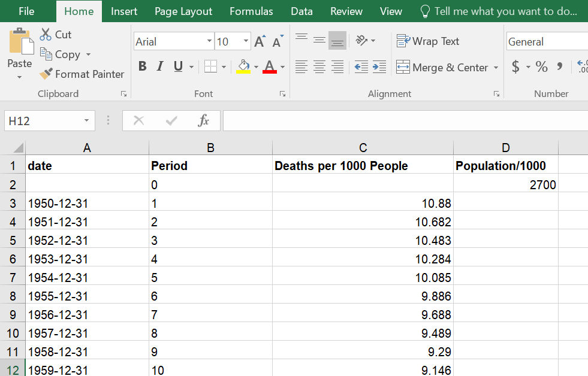Click the Comma Style icon

tap(560, 67)
